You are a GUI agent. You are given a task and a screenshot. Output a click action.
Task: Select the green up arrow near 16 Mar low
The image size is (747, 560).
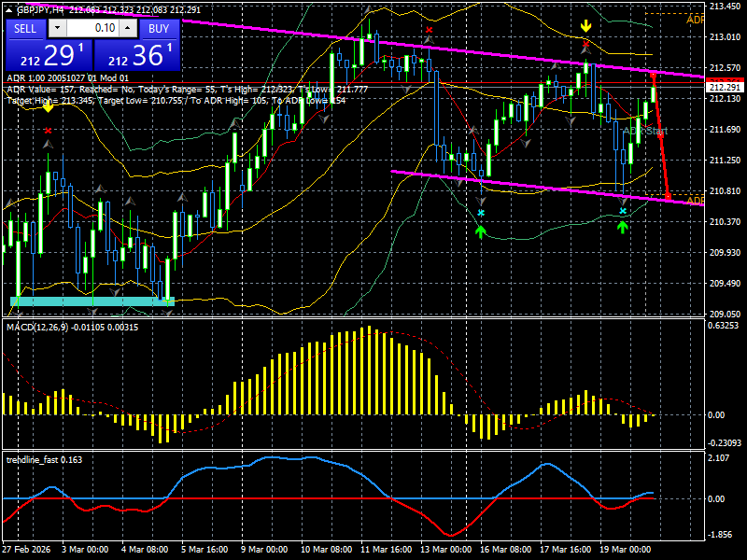tap(480, 231)
